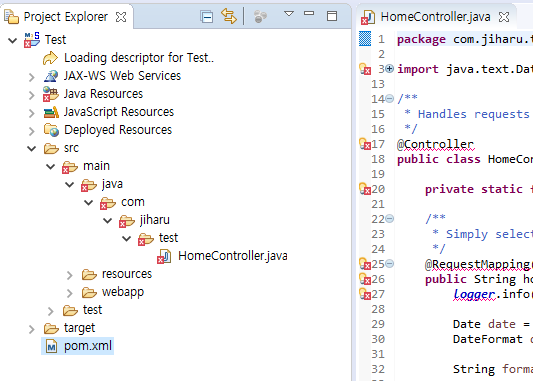Screen dimensions: 533x381
Task: Click the webapp folder icon
Action: pyautogui.click(x=89, y=292)
